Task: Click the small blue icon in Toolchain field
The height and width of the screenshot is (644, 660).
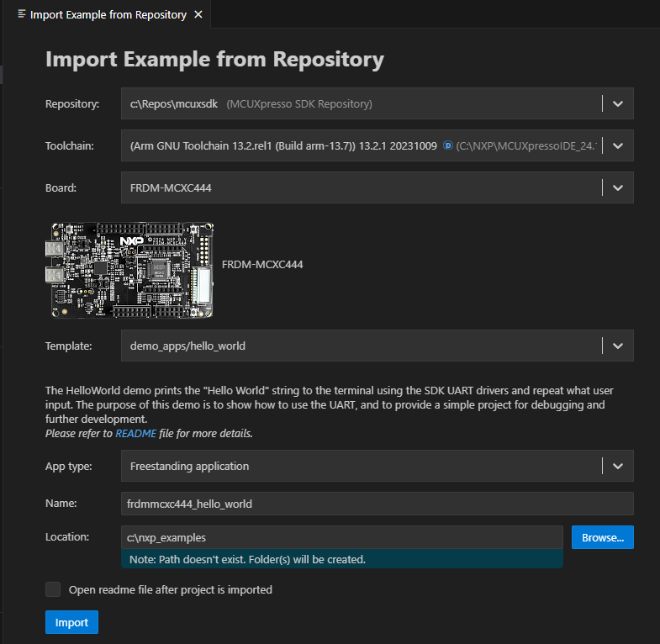Action: pos(446,146)
